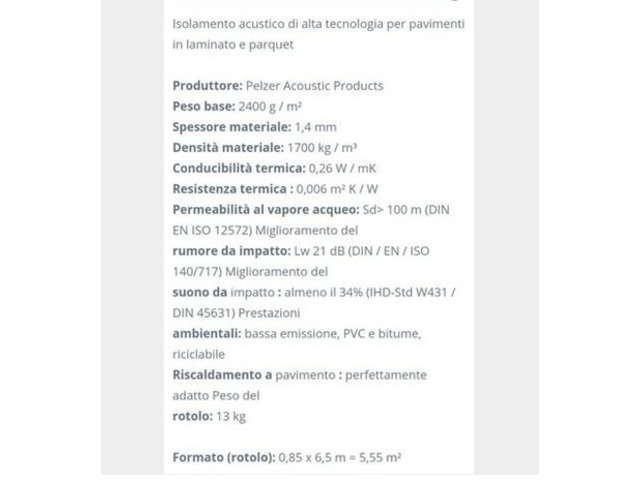Click the '0,26 W / mK' value
This screenshot has height=480, width=640.
pyautogui.click(x=342, y=168)
